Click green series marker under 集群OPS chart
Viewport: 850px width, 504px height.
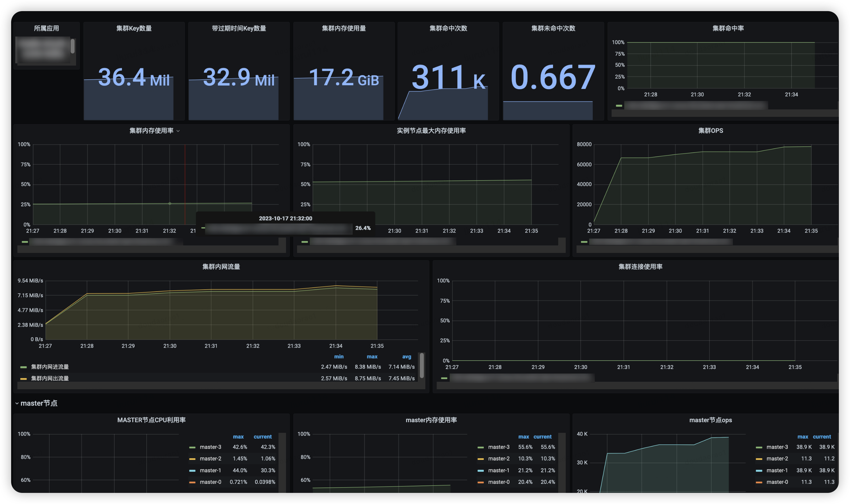coord(584,242)
